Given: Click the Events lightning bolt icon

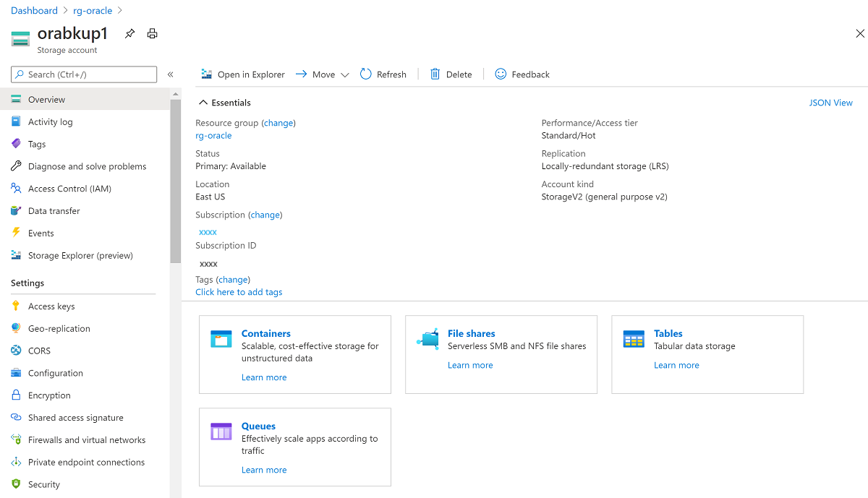Looking at the screenshot, I should point(16,233).
